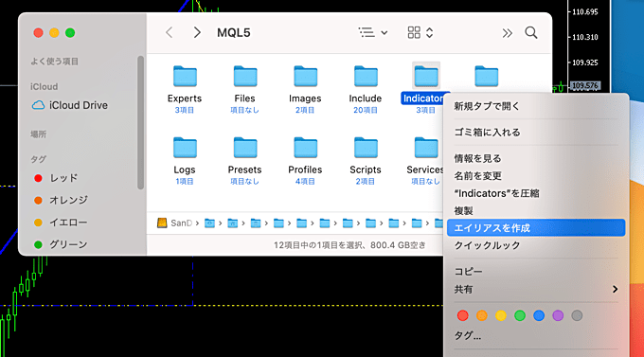Click the 110.310 price scale value
Image resolution: width=644 pixels, height=357 pixels.
click(x=585, y=37)
